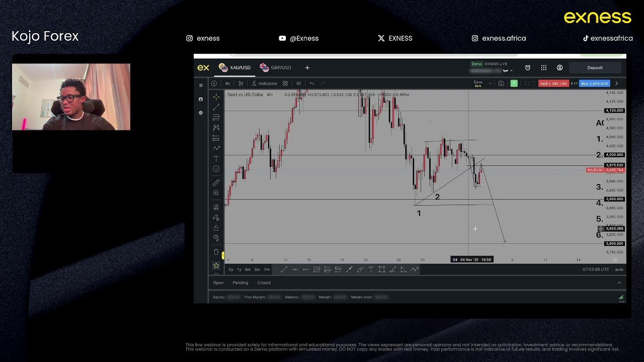Expand the Save layout dropdown arrow

pos(490,83)
